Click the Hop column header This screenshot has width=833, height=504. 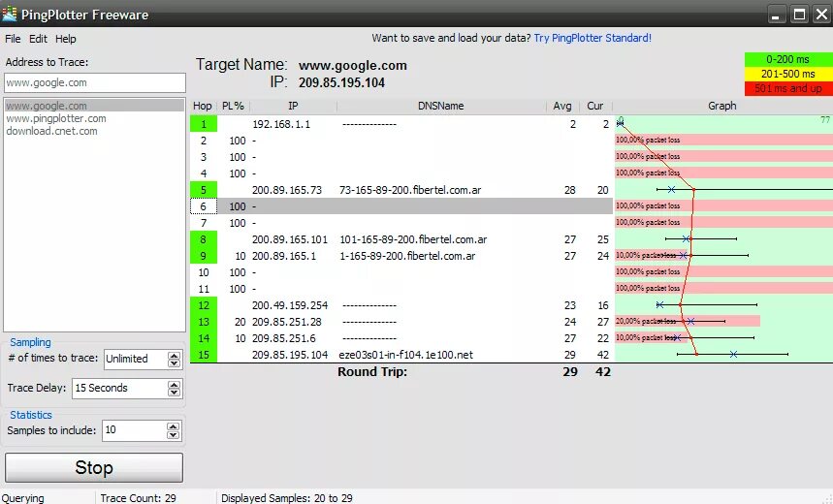point(203,106)
